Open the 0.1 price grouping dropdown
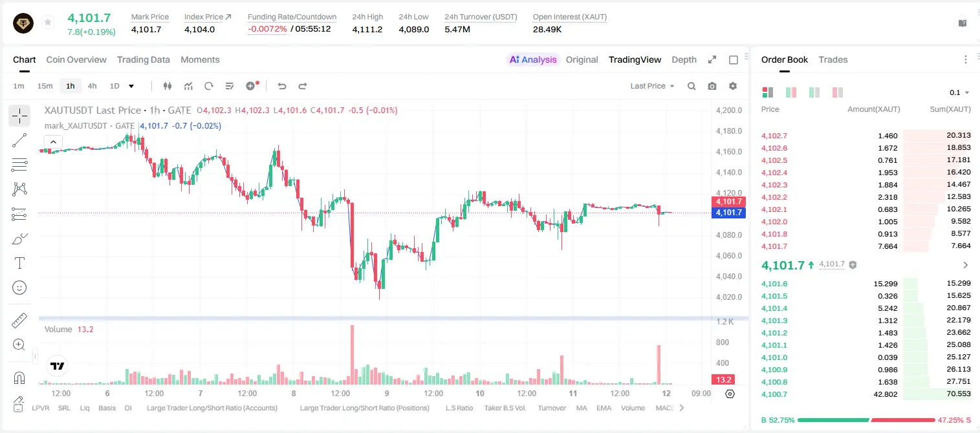Viewport: 980px width, 433px height. tap(959, 92)
